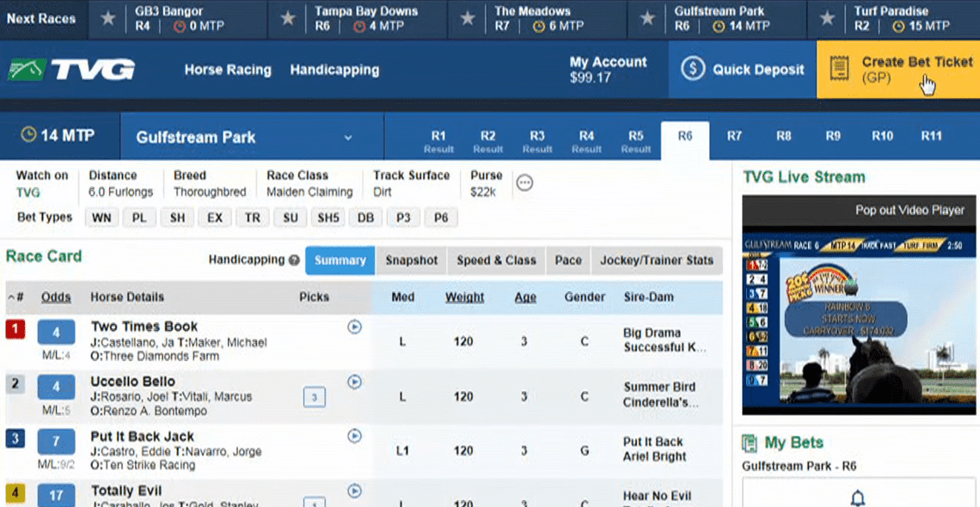Sort race card by number column
This screenshot has height=507, width=980.
[x=15, y=297]
